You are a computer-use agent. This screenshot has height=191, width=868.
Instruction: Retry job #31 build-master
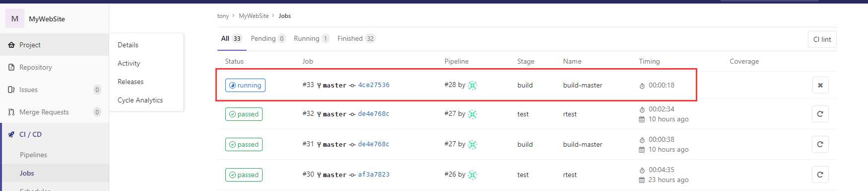pyautogui.click(x=820, y=144)
